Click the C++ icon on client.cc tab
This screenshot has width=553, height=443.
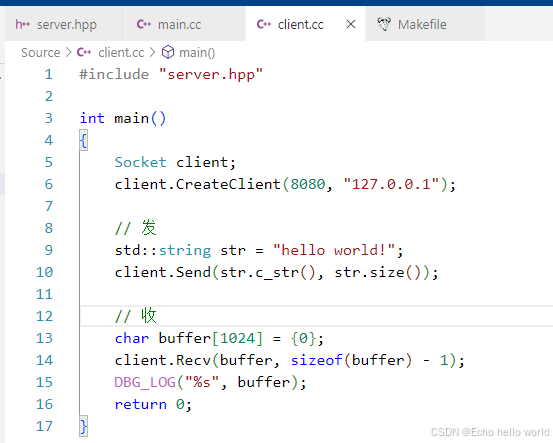(x=263, y=24)
